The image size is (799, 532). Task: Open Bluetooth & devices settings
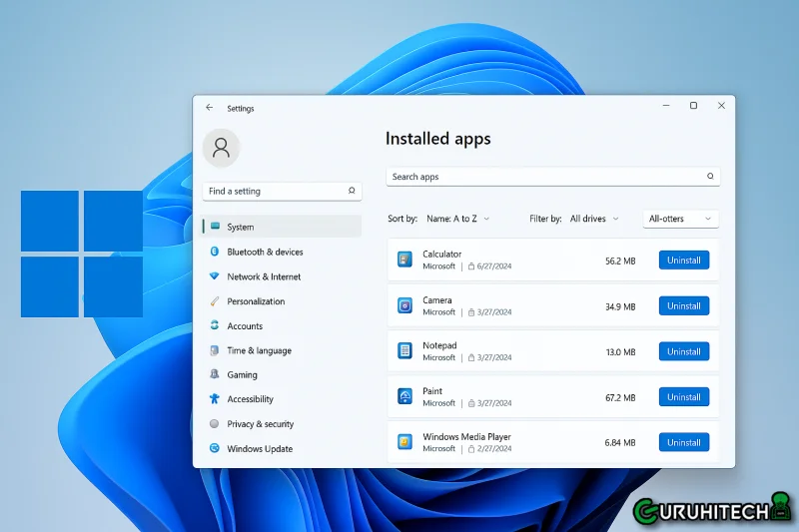point(265,253)
